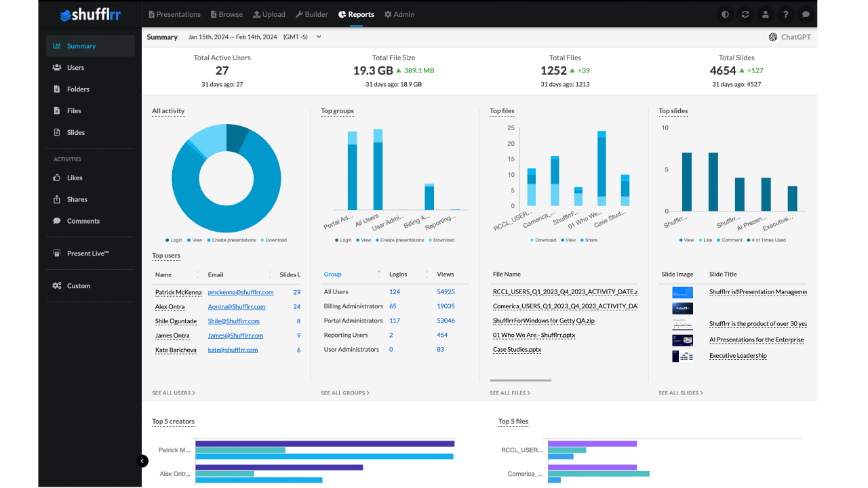Click the refresh icon in the top bar
This screenshot has height=488, width=868.
pos(745,14)
